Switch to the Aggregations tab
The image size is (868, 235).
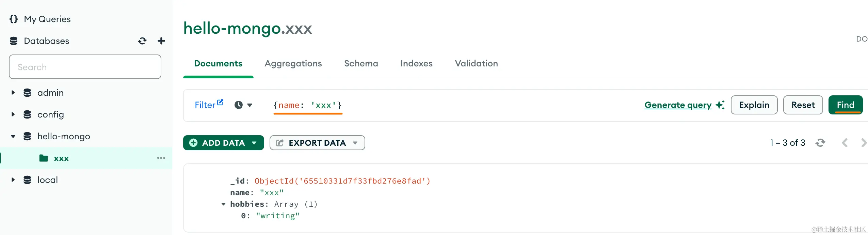293,64
